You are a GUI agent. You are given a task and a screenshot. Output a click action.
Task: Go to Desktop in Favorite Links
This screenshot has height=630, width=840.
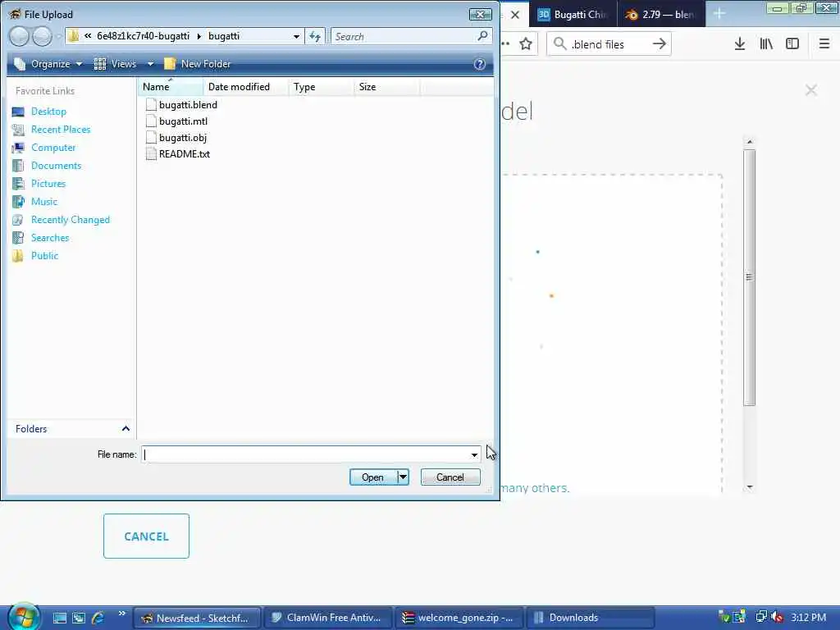coord(48,112)
